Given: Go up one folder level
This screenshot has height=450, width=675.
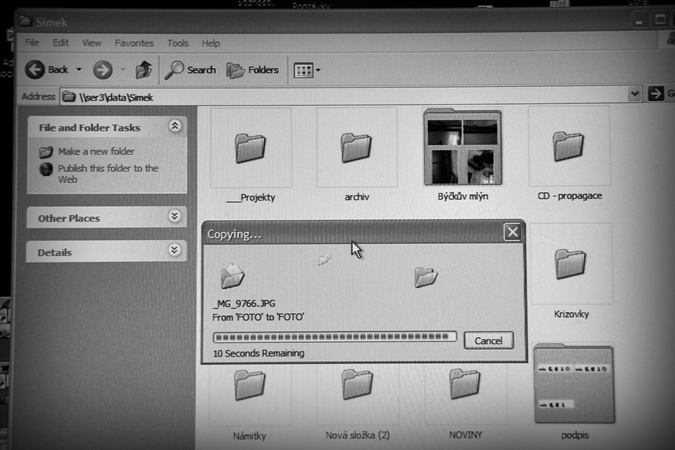Looking at the screenshot, I should click(x=144, y=69).
